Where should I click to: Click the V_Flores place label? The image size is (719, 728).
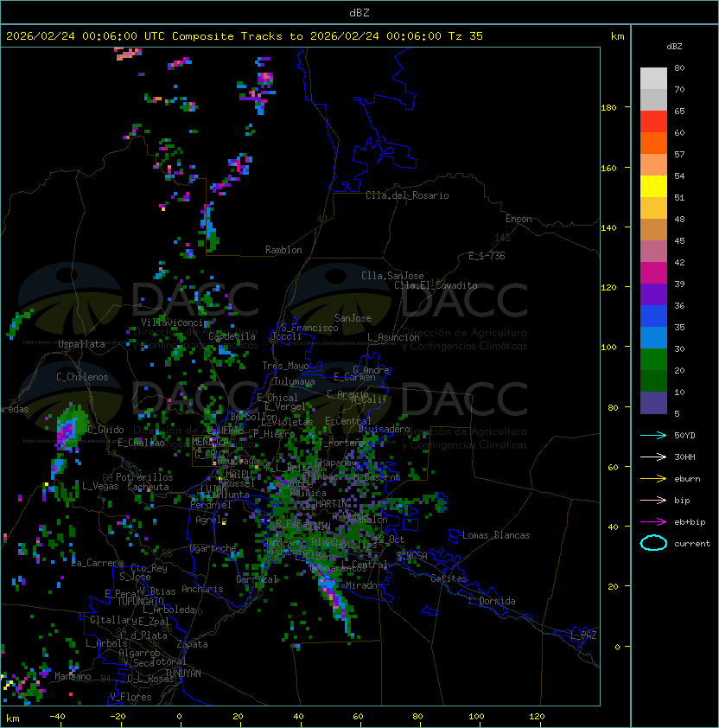[x=130, y=697]
